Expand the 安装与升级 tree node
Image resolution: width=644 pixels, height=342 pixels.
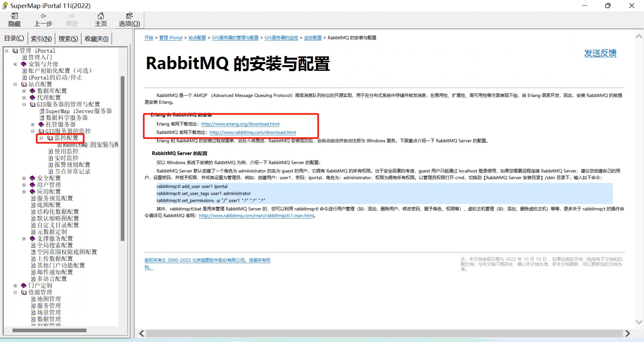click(15, 64)
